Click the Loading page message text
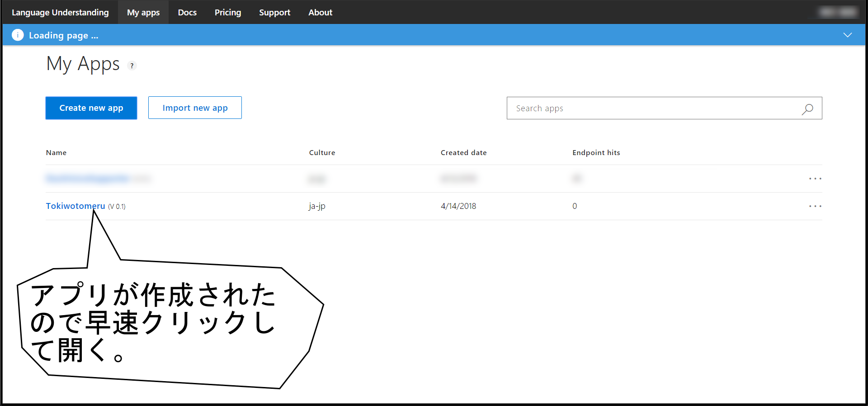The height and width of the screenshot is (406, 868). click(x=64, y=35)
